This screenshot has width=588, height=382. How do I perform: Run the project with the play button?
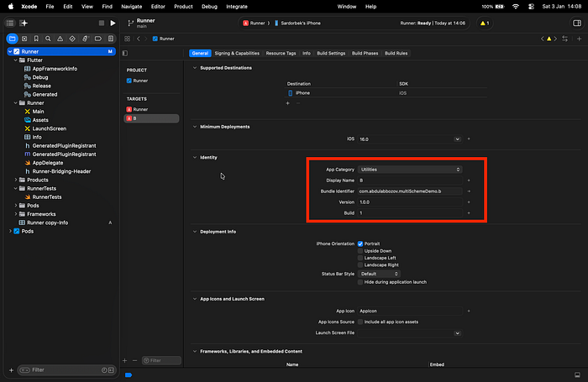pos(113,24)
